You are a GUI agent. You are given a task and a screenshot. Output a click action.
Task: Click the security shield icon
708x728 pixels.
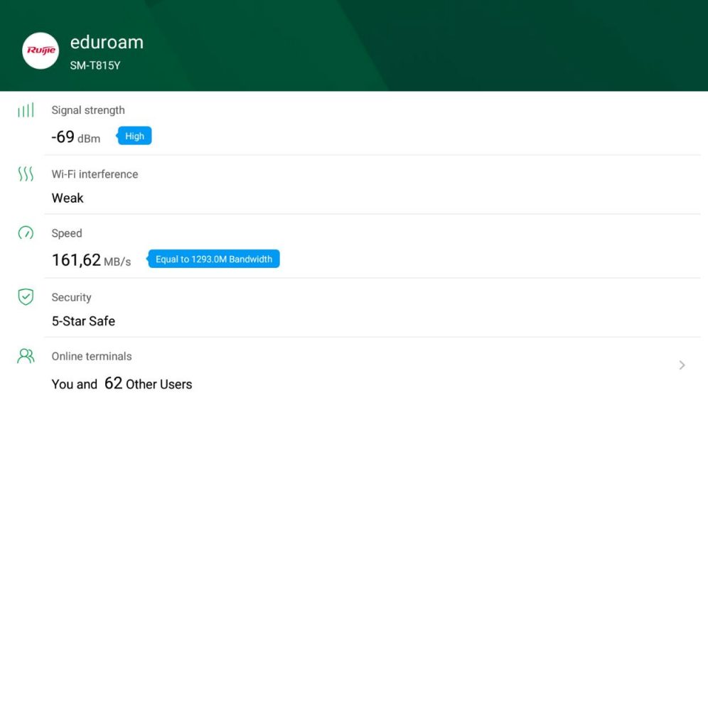point(26,297)
